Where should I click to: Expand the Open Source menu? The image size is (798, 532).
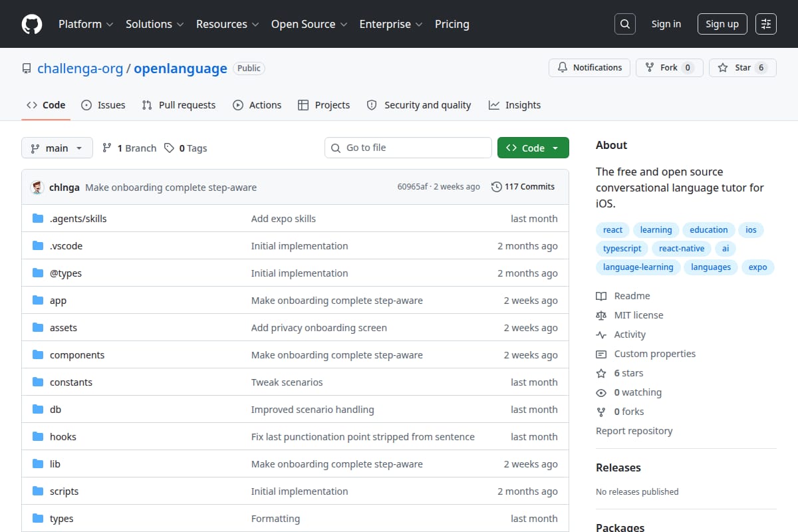[309, 24]
